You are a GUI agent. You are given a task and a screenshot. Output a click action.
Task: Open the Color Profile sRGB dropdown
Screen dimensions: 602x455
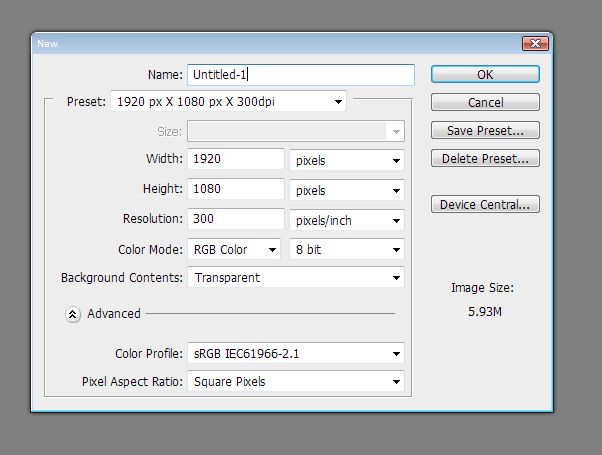(296, 353)
